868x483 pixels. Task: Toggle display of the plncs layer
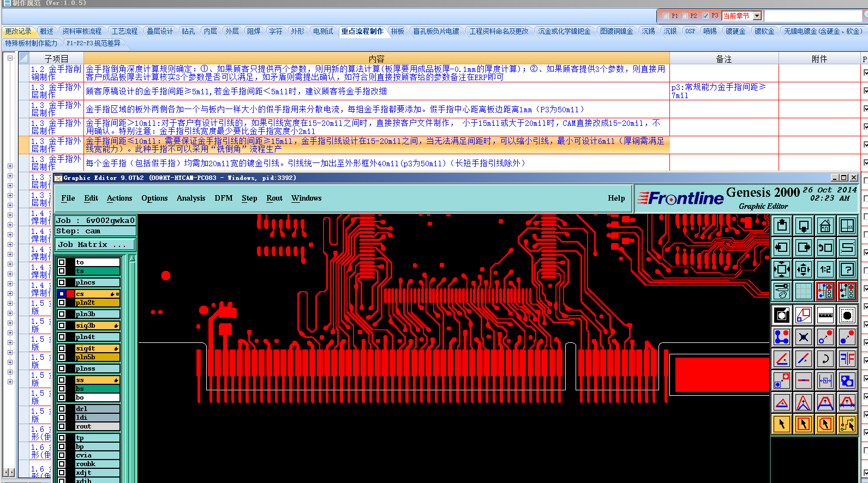pyautogui.click(x=62, y=282)
